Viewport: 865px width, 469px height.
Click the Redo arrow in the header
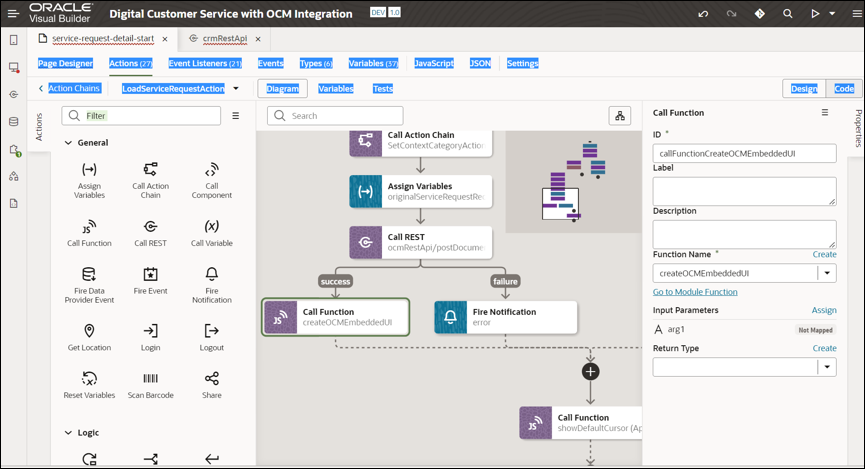coord(731,14)
